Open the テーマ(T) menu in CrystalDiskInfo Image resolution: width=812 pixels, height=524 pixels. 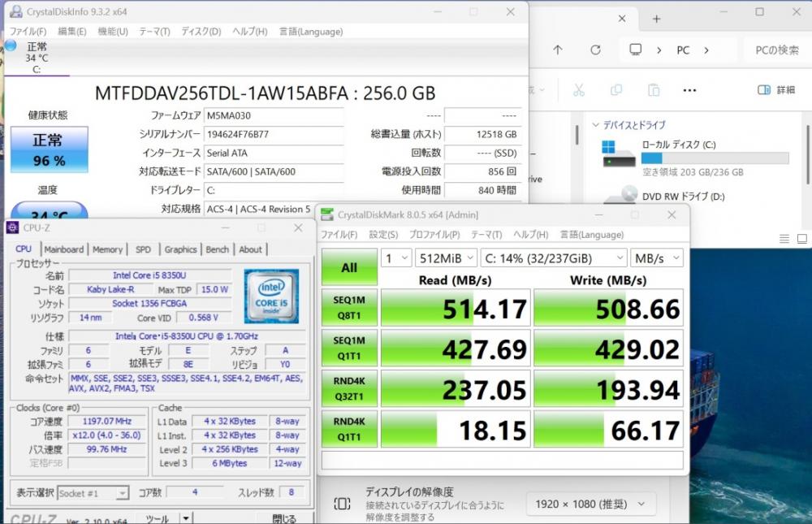154,32
